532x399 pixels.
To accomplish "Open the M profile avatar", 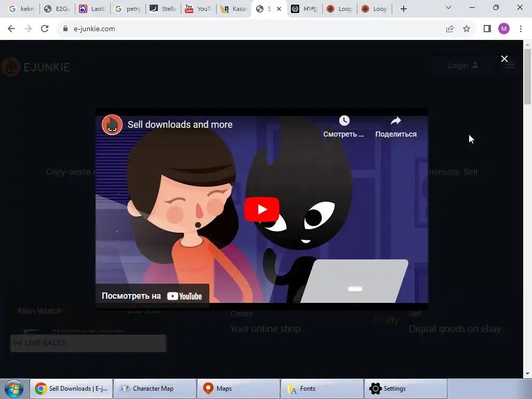I will [504, 29].
